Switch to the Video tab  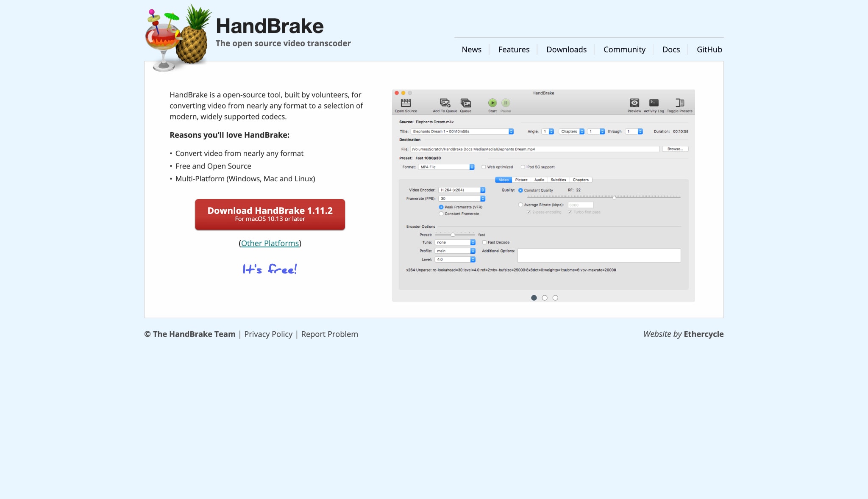tap(504, 180)
